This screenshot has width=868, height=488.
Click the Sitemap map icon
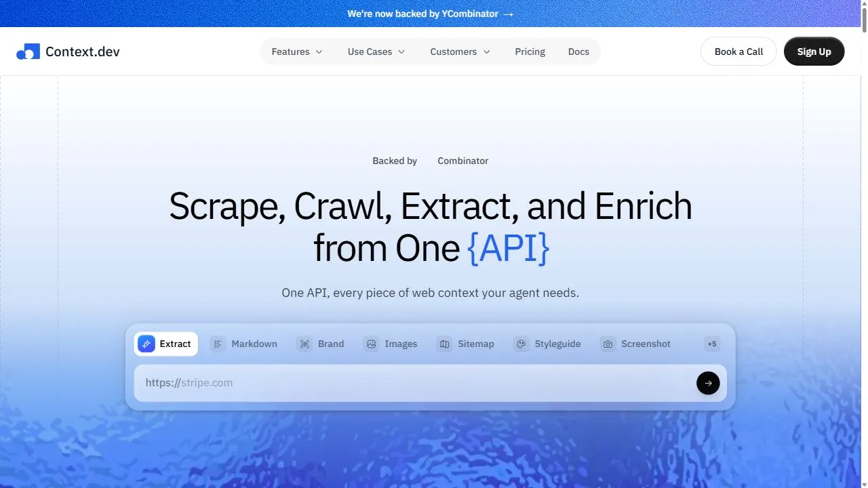click(444, 344)
